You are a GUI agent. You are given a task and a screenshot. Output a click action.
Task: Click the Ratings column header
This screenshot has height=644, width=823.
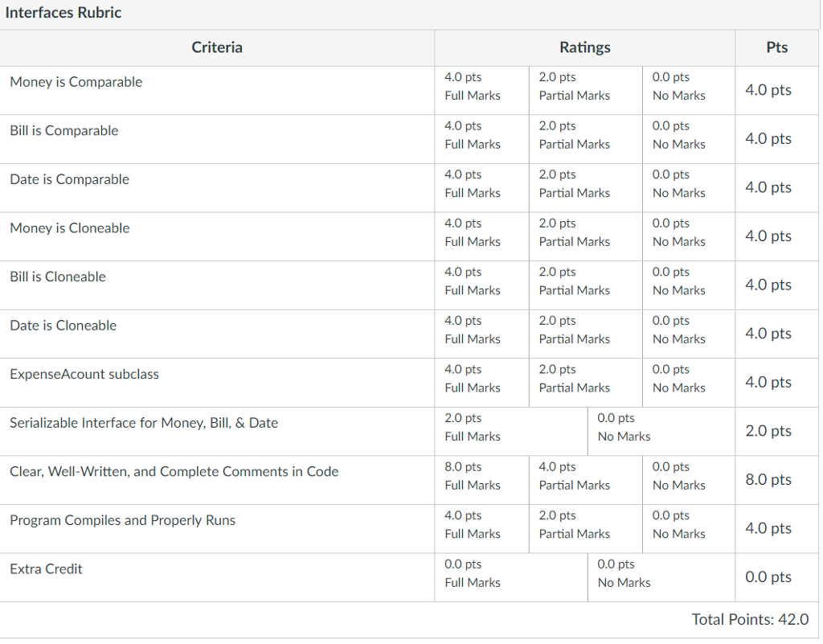pos(584,47)
